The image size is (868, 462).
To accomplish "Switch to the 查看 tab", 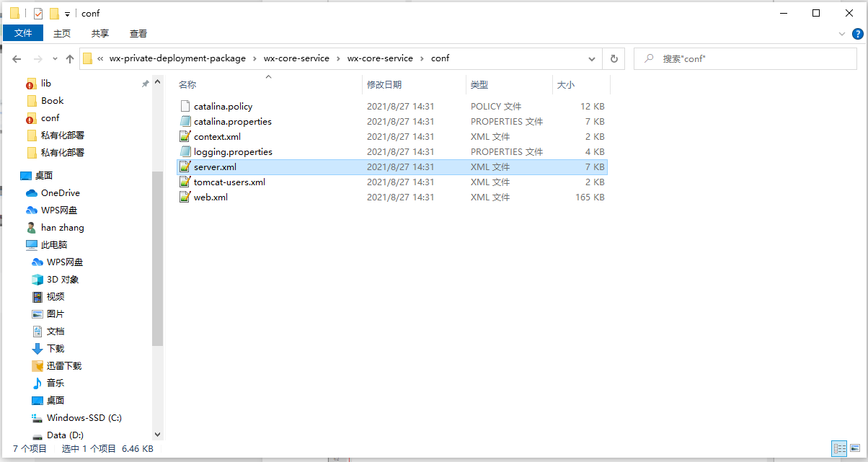I will pos(138,33).
